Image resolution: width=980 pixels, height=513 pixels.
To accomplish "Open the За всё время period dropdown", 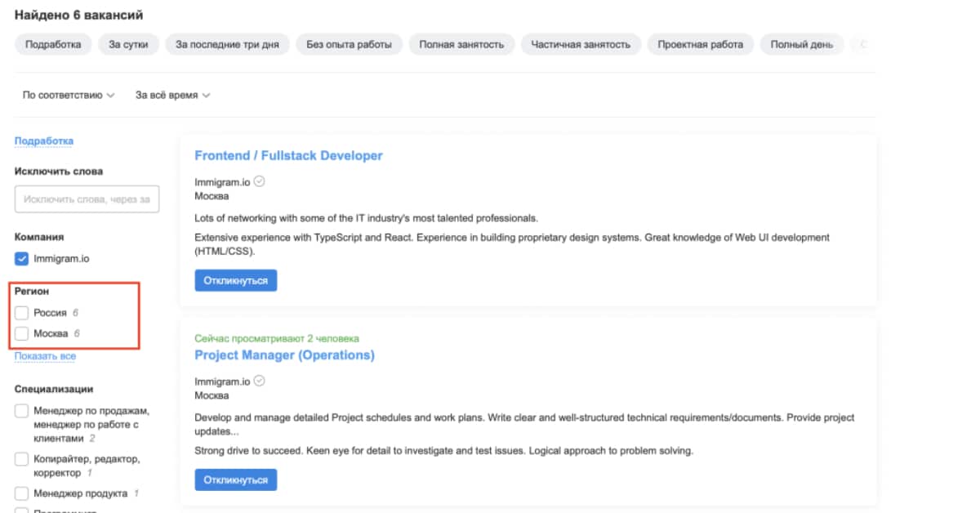I will coord(173,96).
